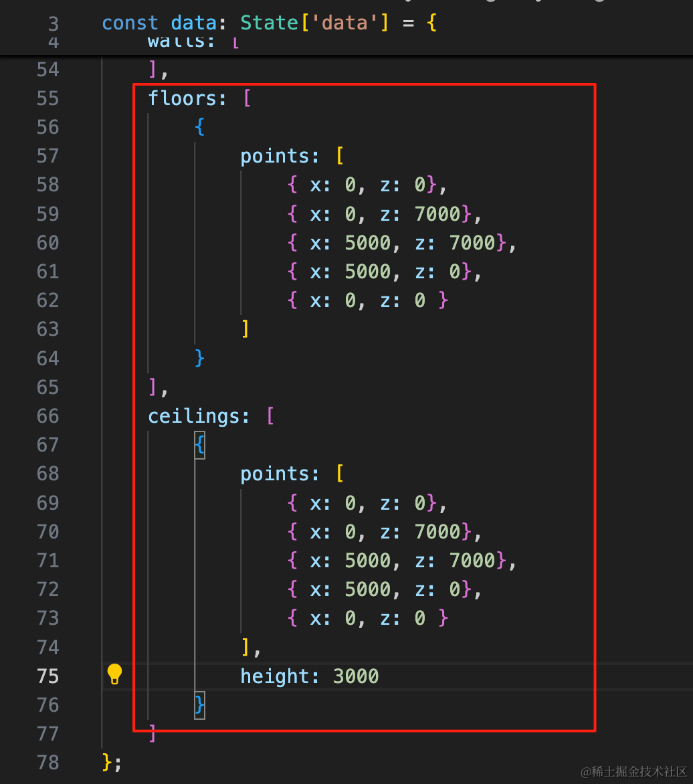The height and width of the screenshot is (784, 693).
Task: Click 'points' key on line 57
Action: point(275,156)
